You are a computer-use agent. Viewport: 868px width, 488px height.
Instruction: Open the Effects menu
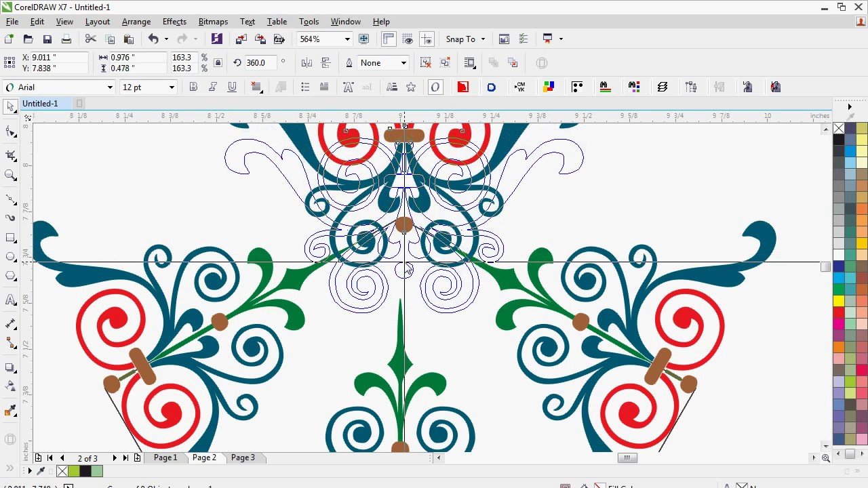coord(174,22)
